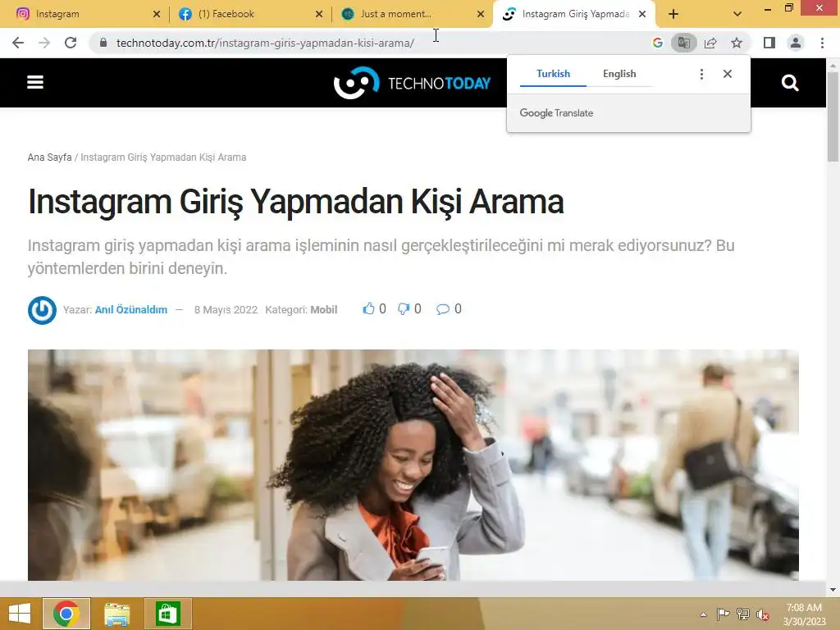Click the Ana Sayfa breadcrumb link
Image resolution: width=840 pixels, height=630 pixels.
pos(49,157)
